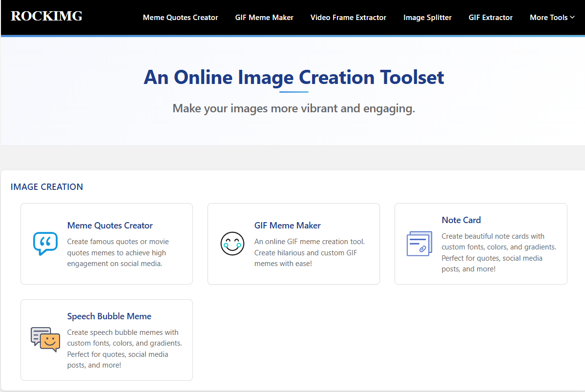Select GIF Meme Maker in the top menu

[x=264, y=17]
